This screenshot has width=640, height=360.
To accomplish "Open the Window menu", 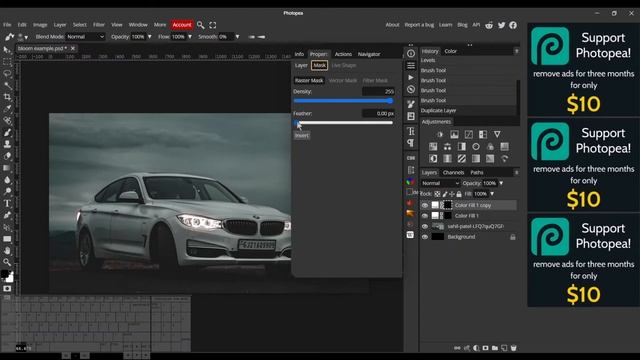I will (x=138, y=25).
